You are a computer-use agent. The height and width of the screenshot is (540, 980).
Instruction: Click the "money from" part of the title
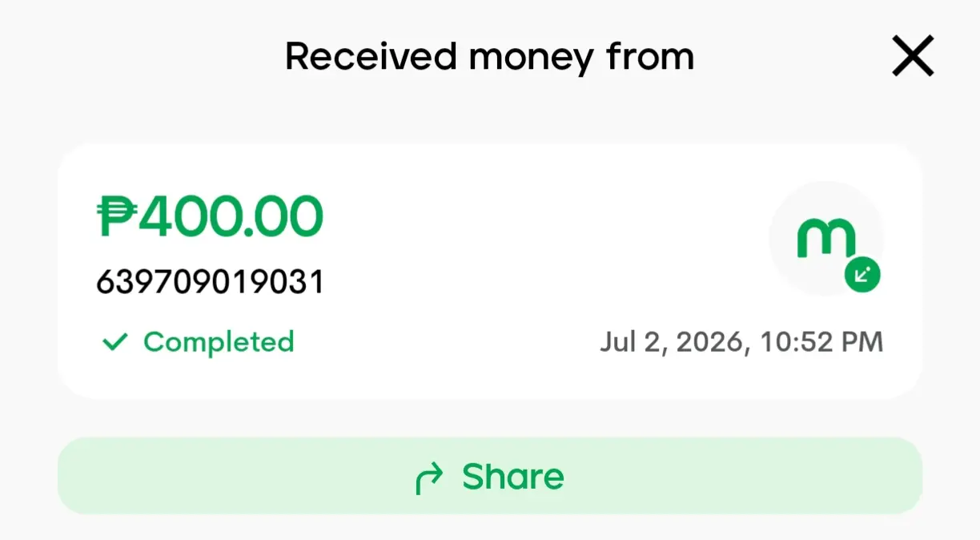pos(581,58)
